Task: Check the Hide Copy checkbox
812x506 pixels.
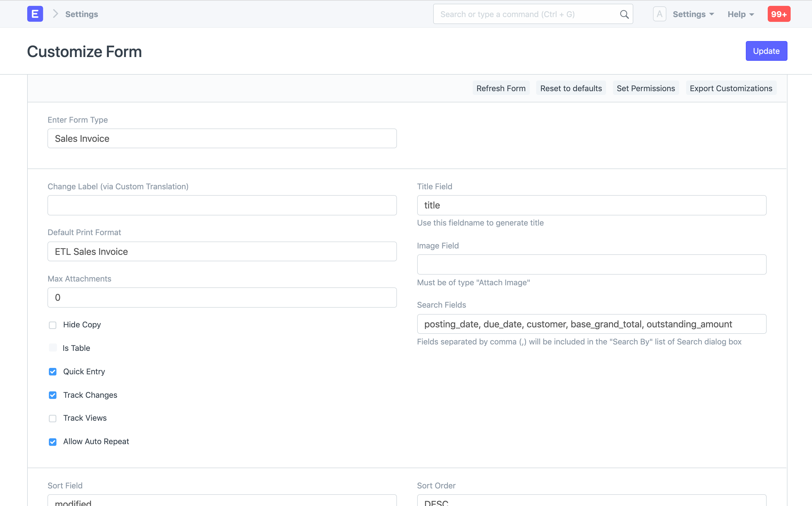Action: point(53,325)
